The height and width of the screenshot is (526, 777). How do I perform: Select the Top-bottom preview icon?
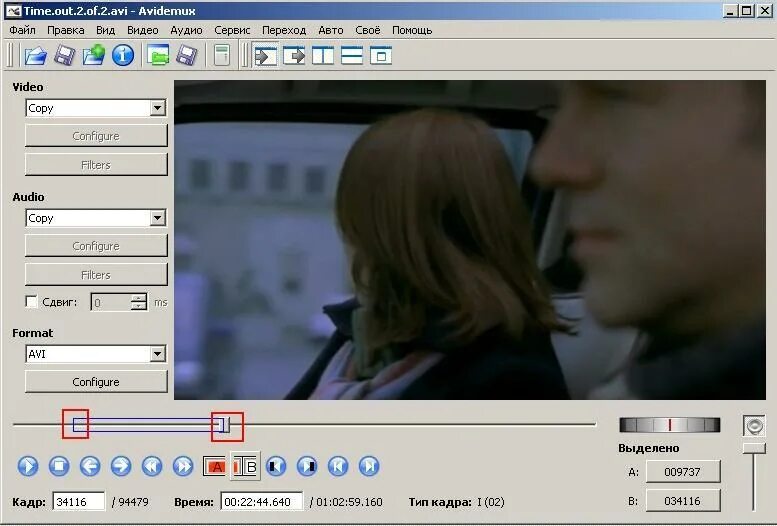coord(352,56)
